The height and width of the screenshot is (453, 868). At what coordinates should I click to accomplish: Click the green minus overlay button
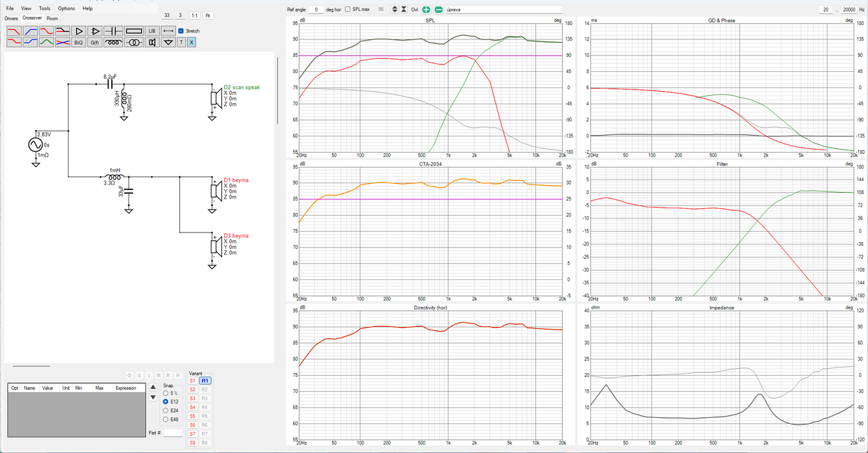click(438, 9)
